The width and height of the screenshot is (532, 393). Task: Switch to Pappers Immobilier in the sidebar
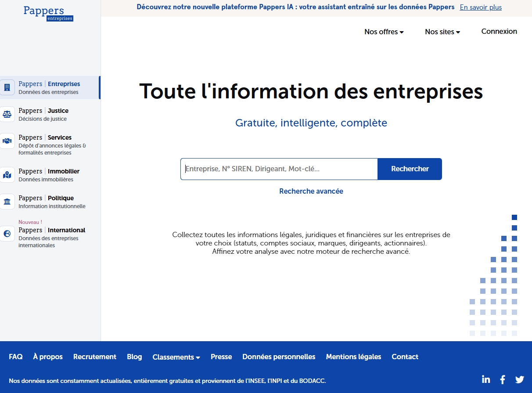coord(50,175)
